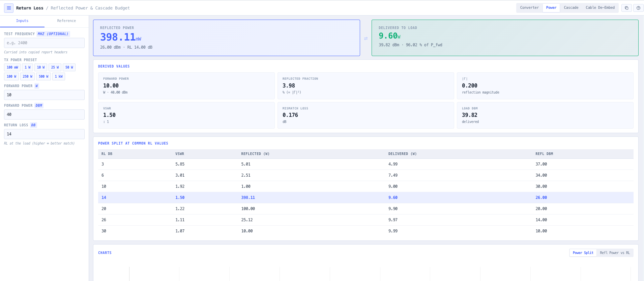Choose the 10 W power preset

41,67
